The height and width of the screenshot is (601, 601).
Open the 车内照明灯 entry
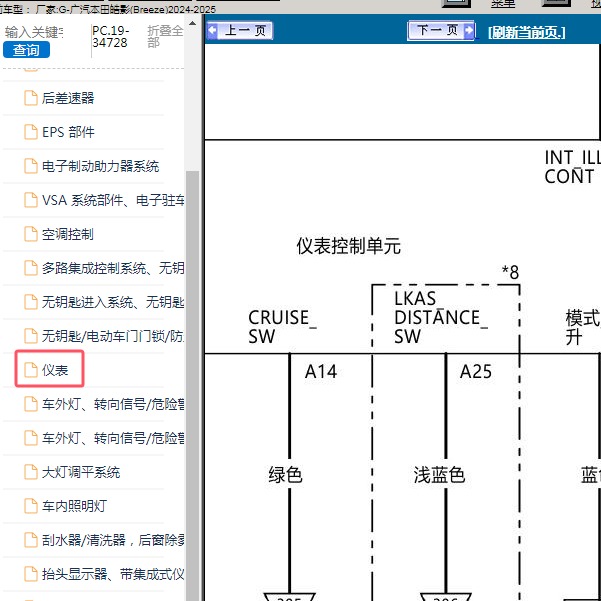coord(74,506)
